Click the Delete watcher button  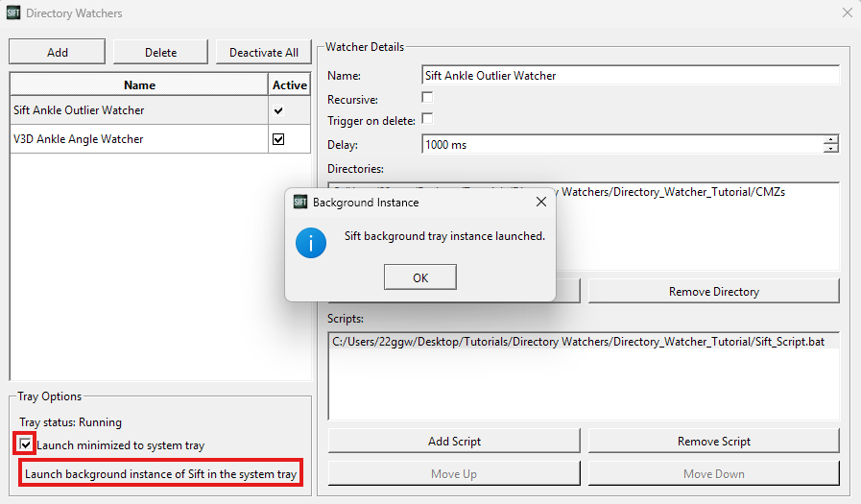[x=161, y=52]
